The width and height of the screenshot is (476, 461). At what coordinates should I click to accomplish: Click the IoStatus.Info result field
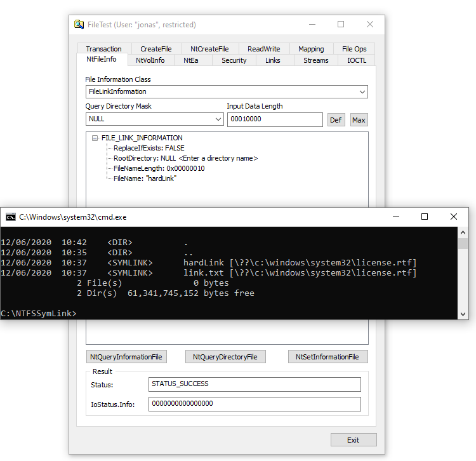click(255, 404)
